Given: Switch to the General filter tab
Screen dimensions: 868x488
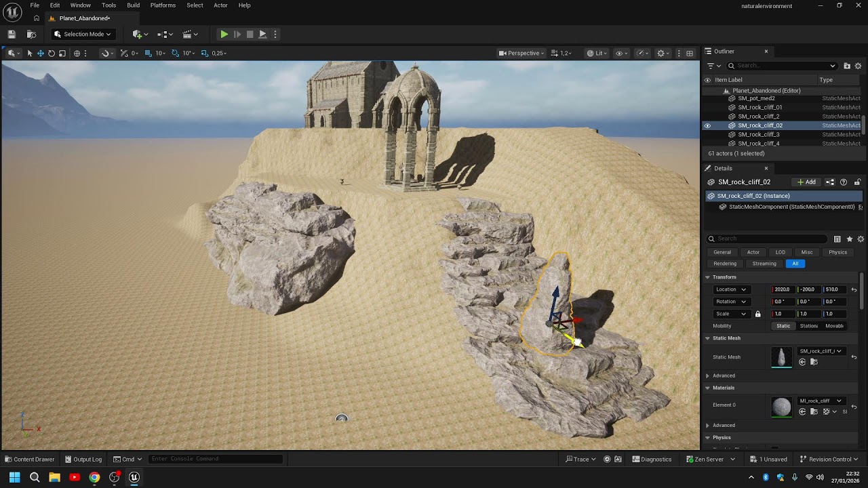Looking at the screenshot, I should 722,252.
